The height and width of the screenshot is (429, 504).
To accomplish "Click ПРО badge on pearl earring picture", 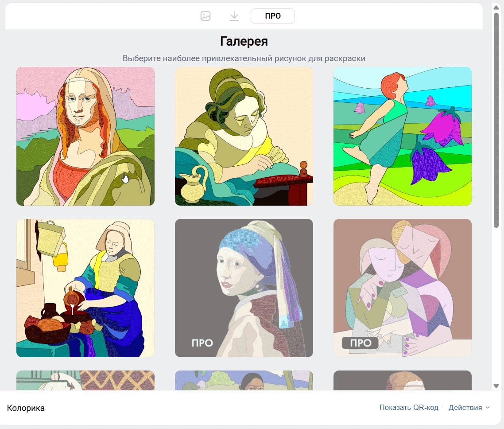I will [202, 343].
